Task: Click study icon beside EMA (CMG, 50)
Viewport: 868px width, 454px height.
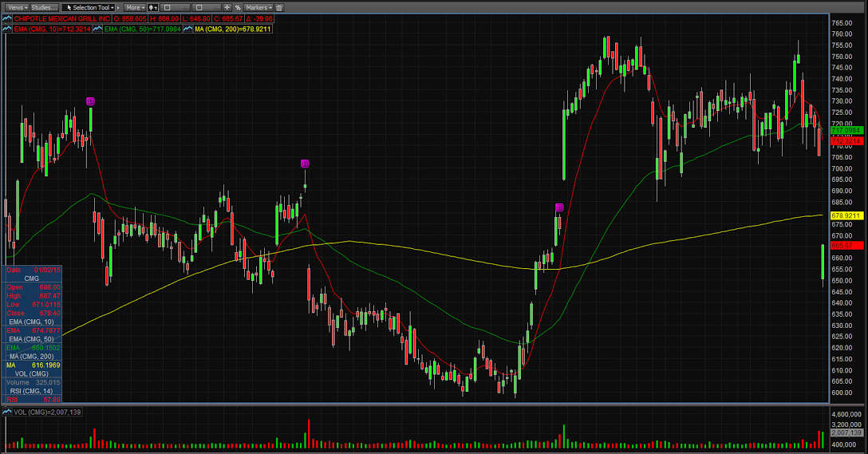Action: coord(98,28)
